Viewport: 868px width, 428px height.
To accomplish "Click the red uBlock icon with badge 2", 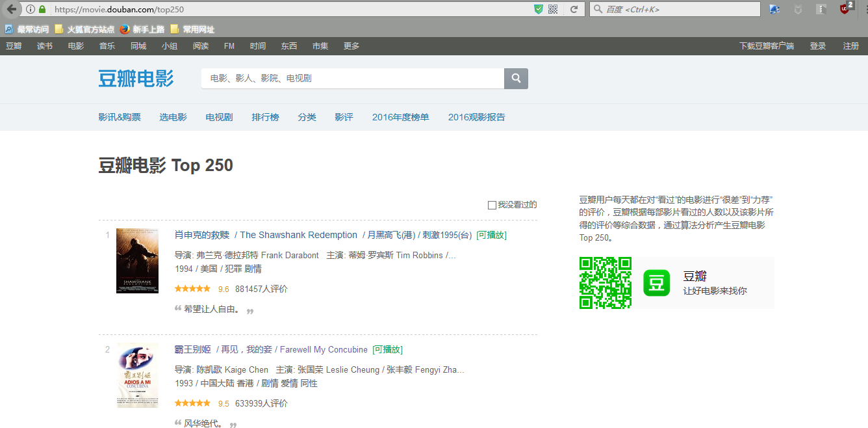I will pos(845,8).
